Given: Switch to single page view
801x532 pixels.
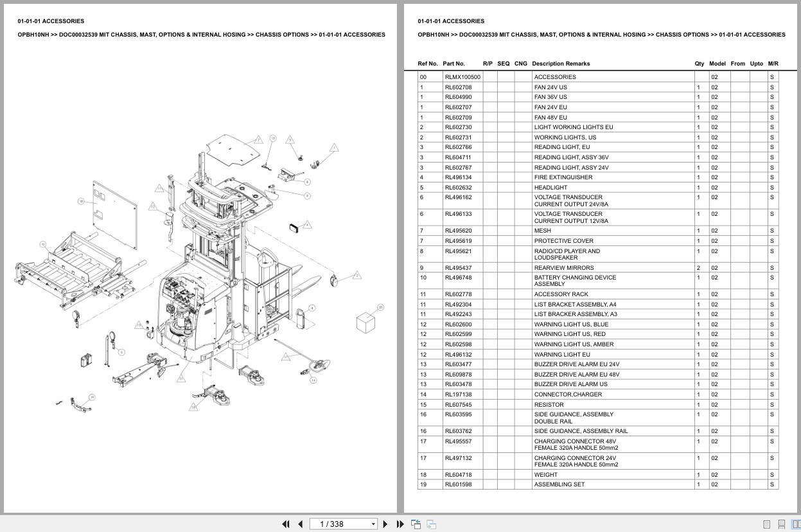Looking at the screenshot, I should pos(766,524).
